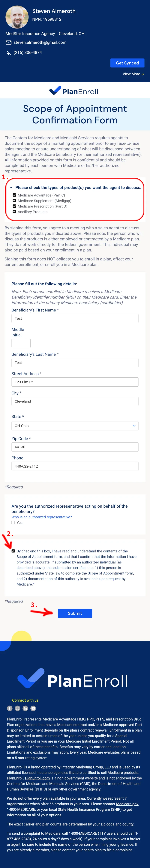Open the YouTube social icon
The width and height of the screenshot is (150, 868).
pos(33,708)
